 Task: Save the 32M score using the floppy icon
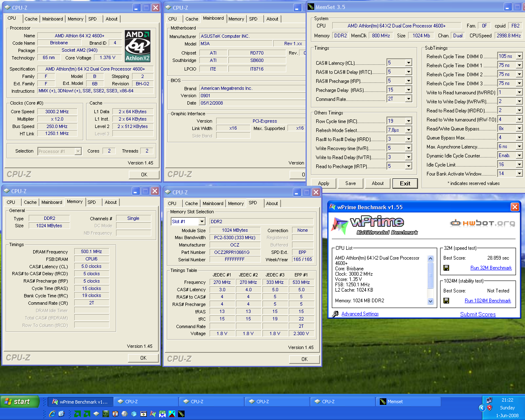tap(446, 268)
